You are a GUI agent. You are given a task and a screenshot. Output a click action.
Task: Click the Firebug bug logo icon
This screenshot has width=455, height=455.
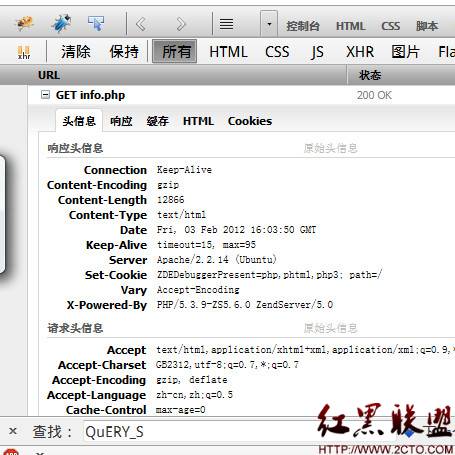(25, 23)
